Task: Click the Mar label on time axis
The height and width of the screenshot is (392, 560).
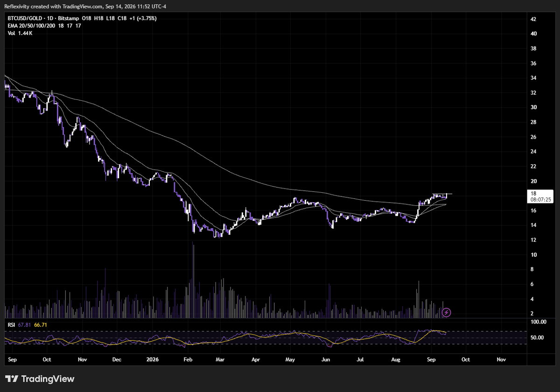Action: (x=220, y=360)
